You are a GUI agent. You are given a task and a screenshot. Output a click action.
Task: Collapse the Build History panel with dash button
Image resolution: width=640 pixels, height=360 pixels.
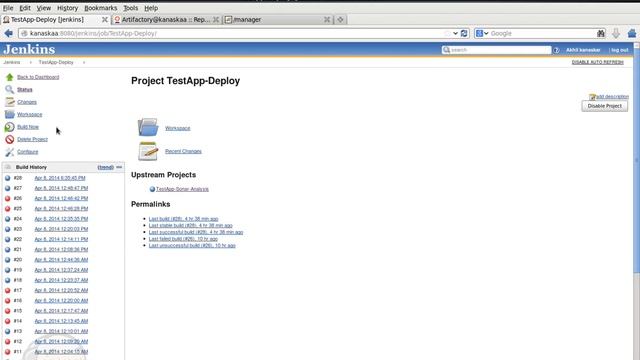119,167
